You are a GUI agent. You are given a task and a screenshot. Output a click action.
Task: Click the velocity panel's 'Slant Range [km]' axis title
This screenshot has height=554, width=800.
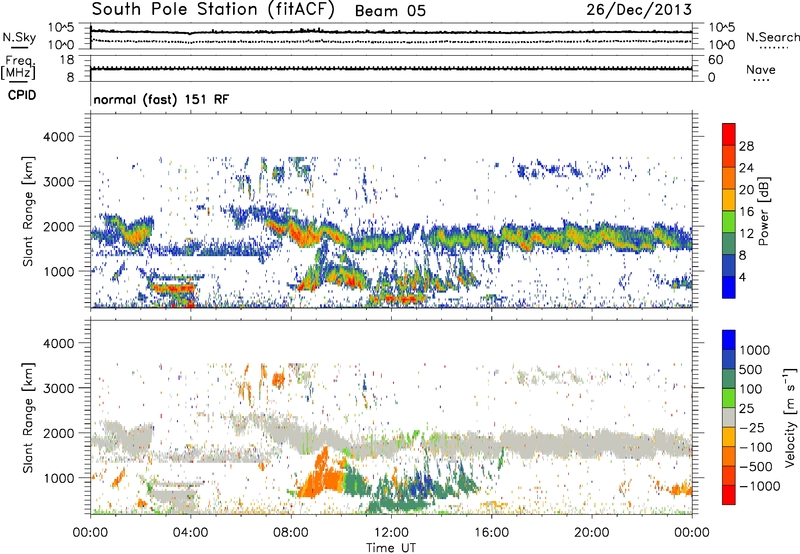point(28,417)
